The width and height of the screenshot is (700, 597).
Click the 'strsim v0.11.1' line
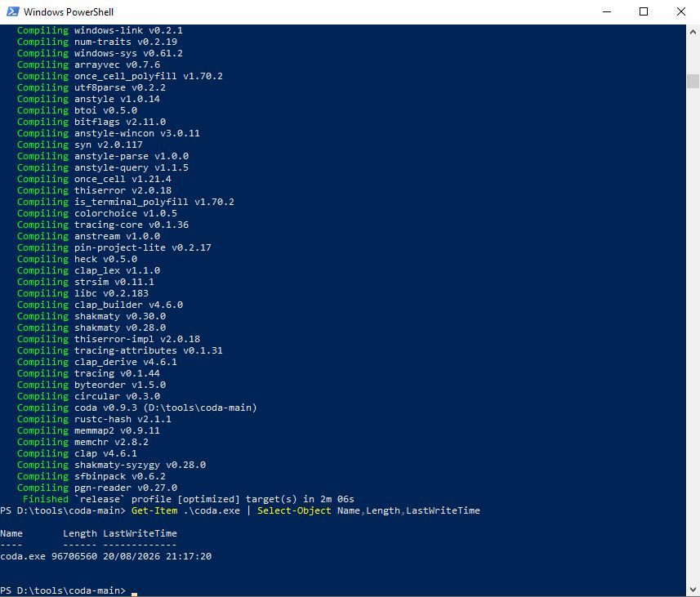86,283
